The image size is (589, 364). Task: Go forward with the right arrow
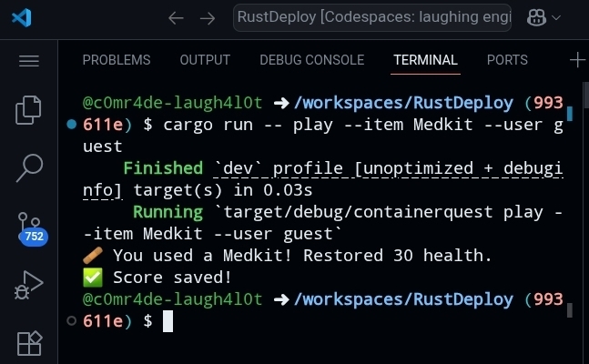[x=208, y=17]
